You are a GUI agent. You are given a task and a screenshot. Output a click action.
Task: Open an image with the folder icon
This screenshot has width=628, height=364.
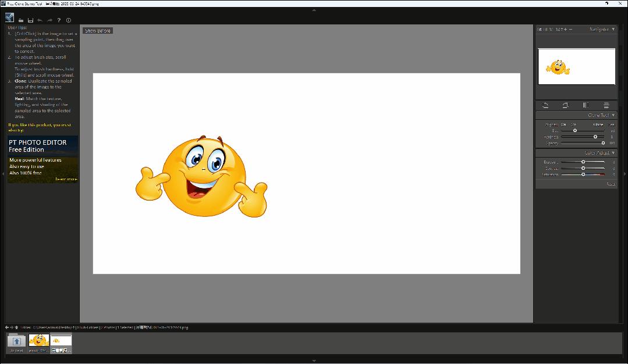(x=21, y=20)
